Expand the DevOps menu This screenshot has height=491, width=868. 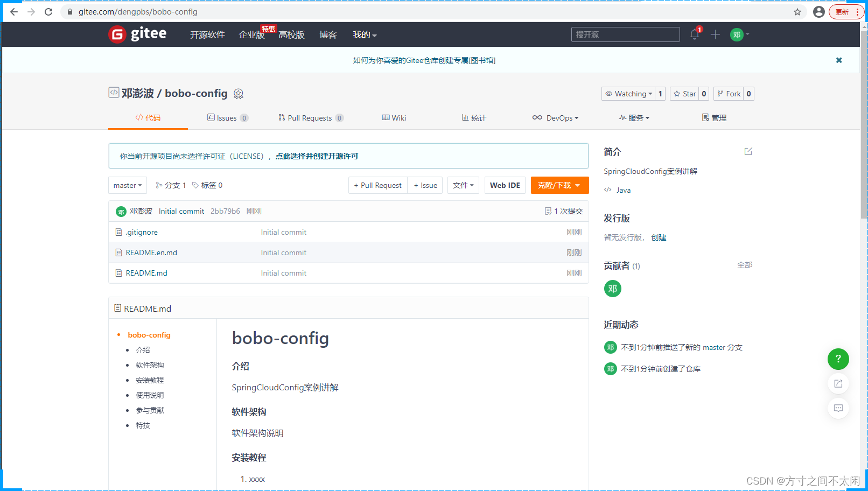(x=555, y=118)
